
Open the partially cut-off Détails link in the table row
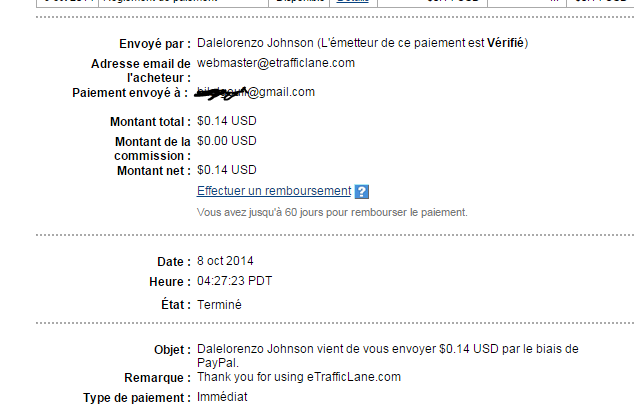[353, 1]
